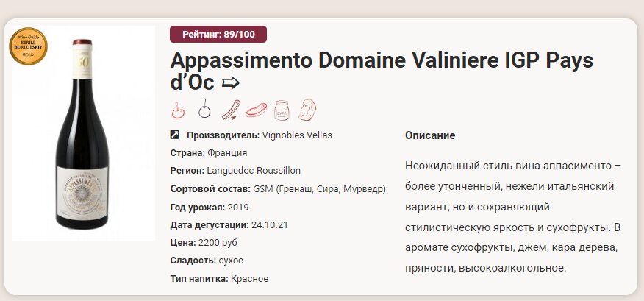Open the Appassimento Domaine Valiniere wine title link
The height and width of the screenshot is (301, 644).
(x=382, y=71)
